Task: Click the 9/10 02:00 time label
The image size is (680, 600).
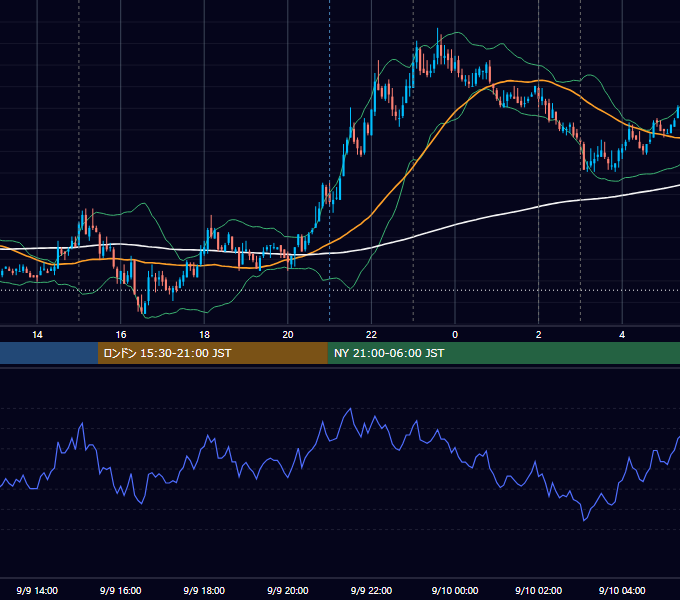Action: [x=539, y=590]
